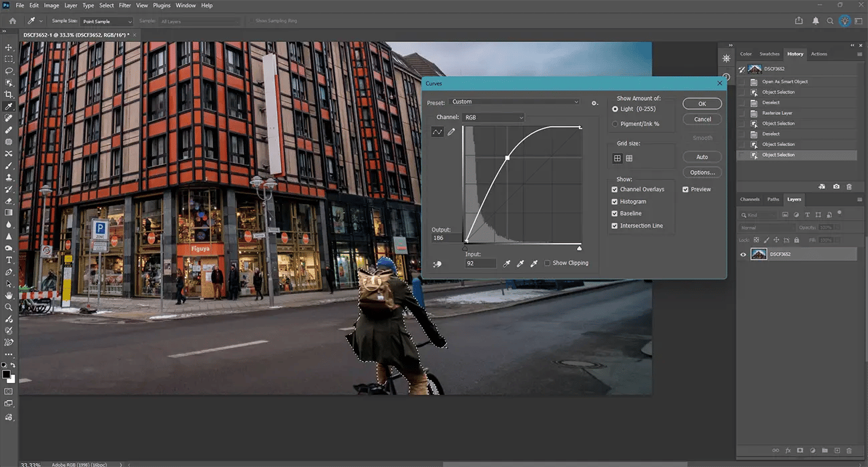The image size is (868, 467).
Task: Open the Sample Size dropdown
Action: [106, 21]
